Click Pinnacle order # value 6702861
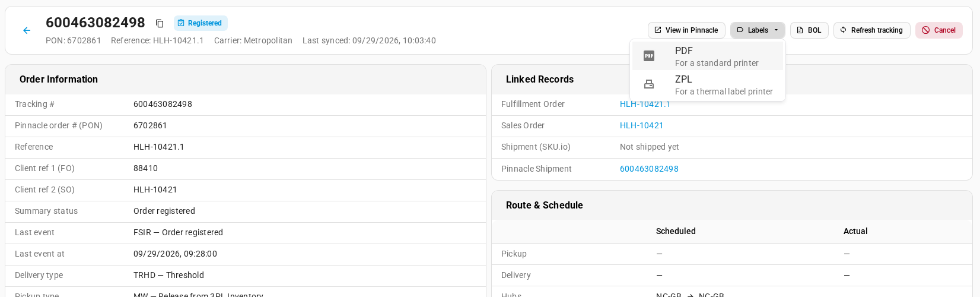Image resolution: width=980 pixels, height=297 pixels. click(150, 125)
